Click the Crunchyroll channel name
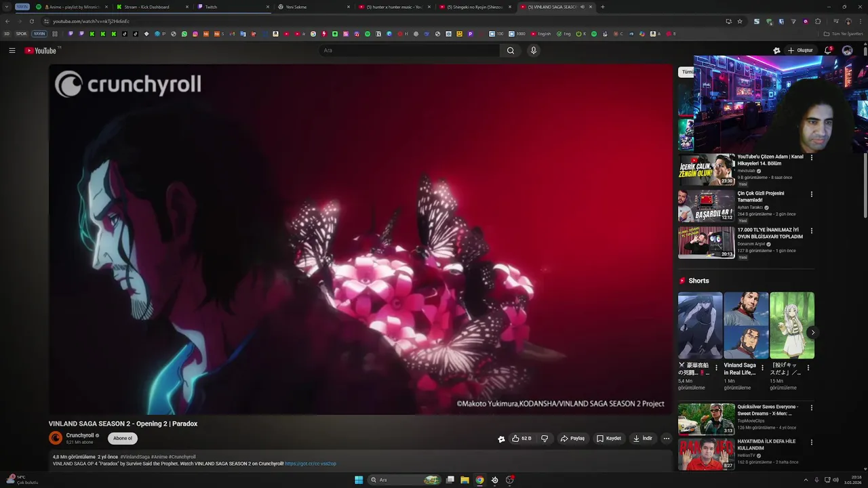 click(x=80, y=435)
